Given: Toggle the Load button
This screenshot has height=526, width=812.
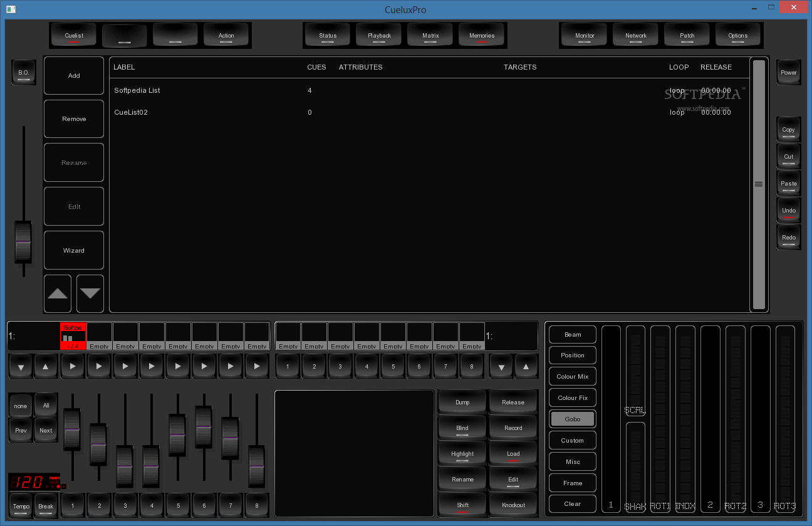Looking at the screenshot, I should point(513,454).
